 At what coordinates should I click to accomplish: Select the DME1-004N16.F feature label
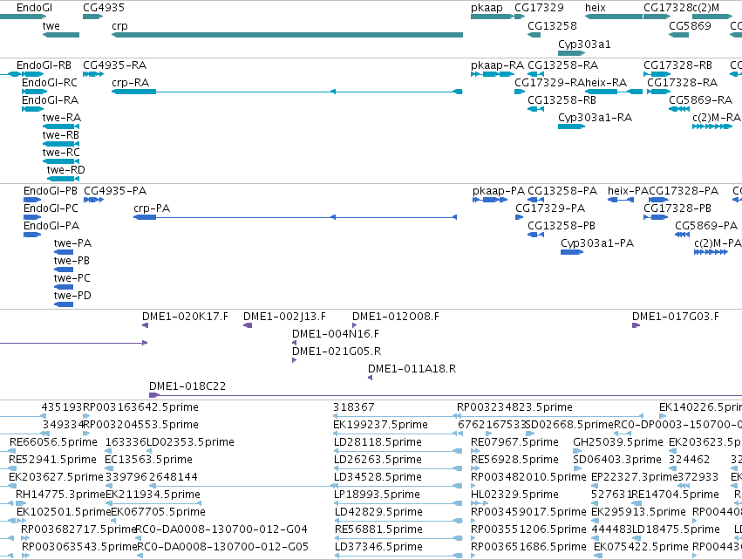pos(336,335)
